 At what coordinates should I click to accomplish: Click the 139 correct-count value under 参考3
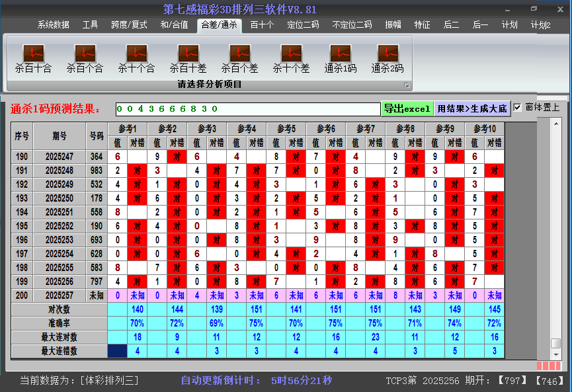pyautogui.click(x=216, y=309)
